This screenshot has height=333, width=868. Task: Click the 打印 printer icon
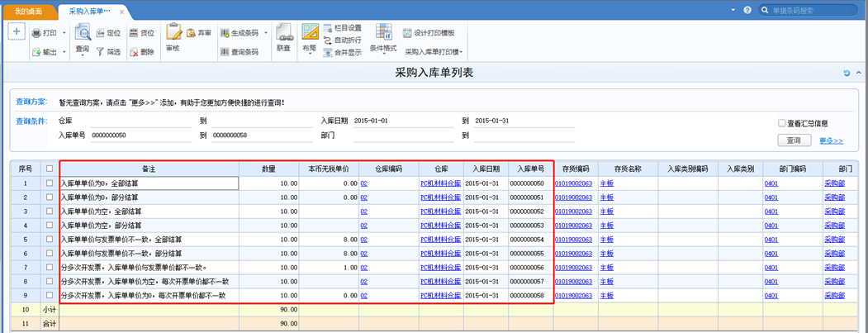(36, 33)
